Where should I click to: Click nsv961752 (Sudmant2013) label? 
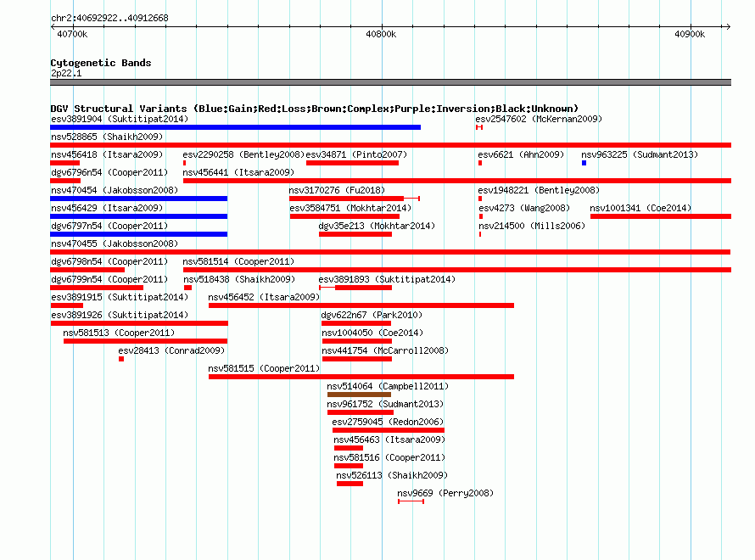point(385,404)
